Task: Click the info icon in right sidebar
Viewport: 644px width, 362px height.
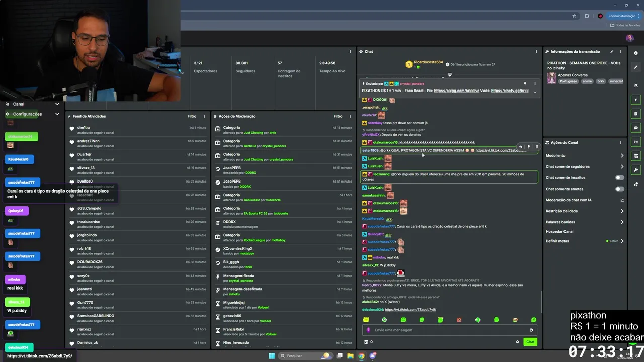Action: tap(636, 53)
